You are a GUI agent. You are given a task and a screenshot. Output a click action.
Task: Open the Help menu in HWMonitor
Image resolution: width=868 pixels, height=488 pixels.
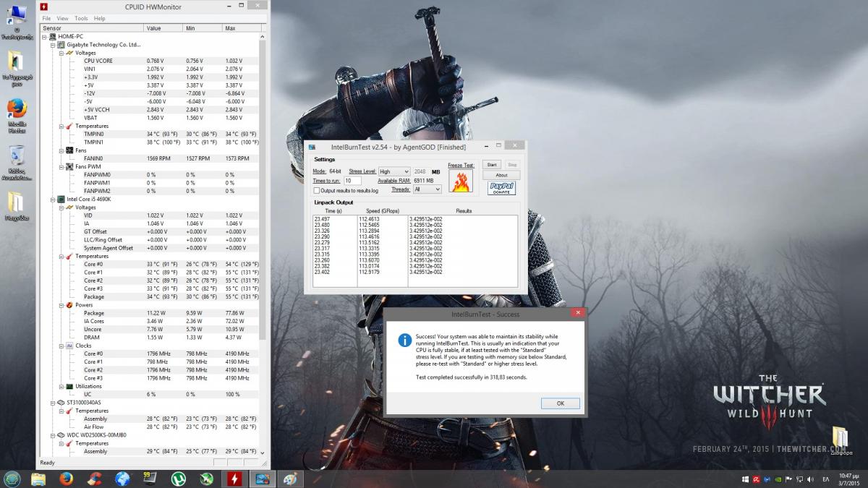coord(99,18)
